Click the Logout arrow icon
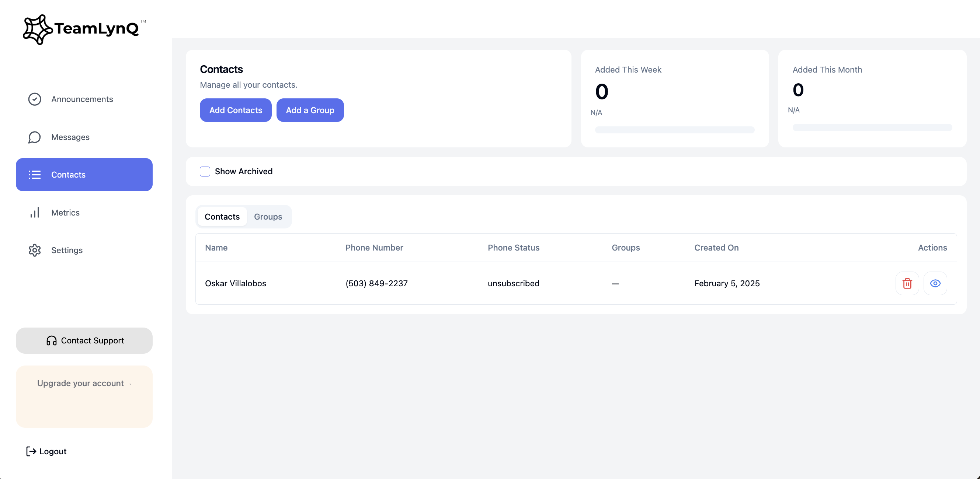This screenshot has width=980, height=479. tap(31, 451)
